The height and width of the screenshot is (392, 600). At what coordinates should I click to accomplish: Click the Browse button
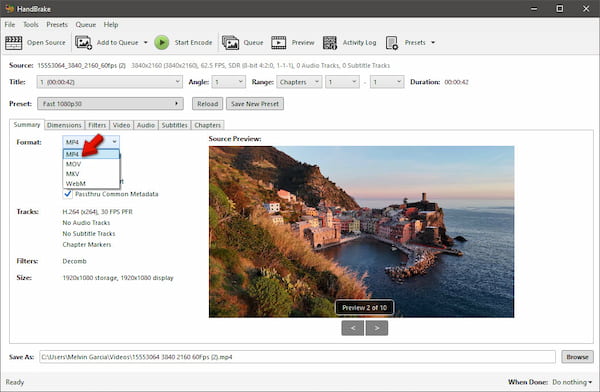(577, 357)
